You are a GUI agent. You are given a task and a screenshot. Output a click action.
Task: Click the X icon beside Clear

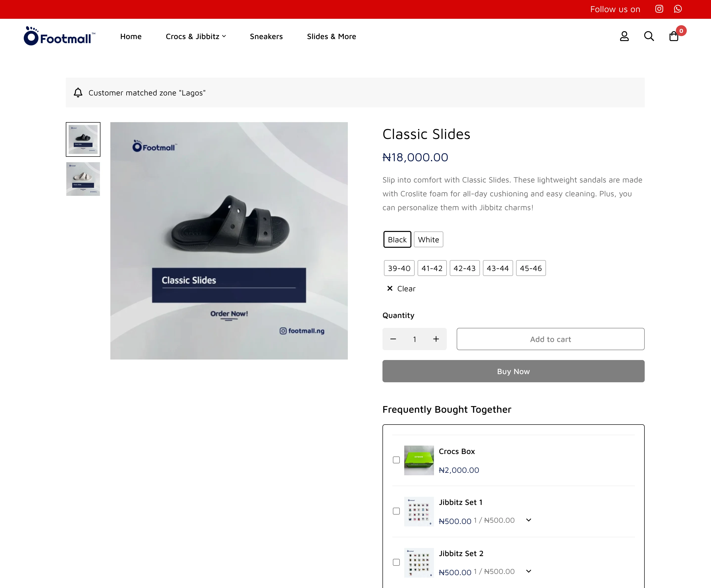click(390, 289)
